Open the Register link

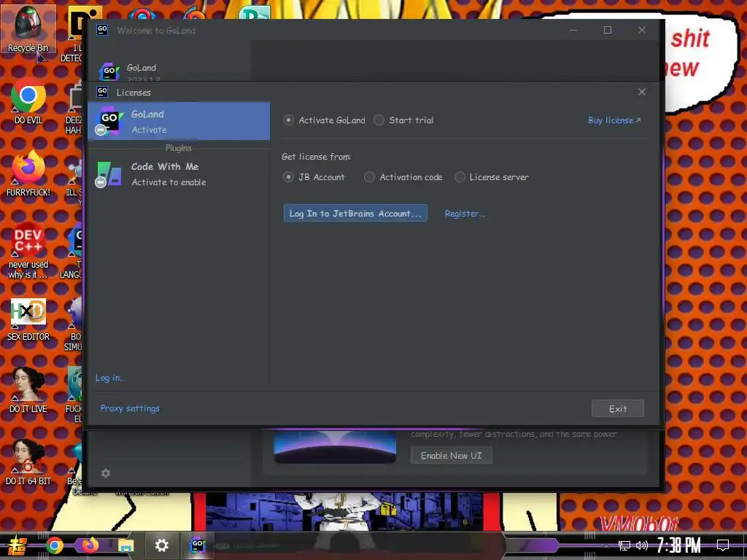[465, 214]
